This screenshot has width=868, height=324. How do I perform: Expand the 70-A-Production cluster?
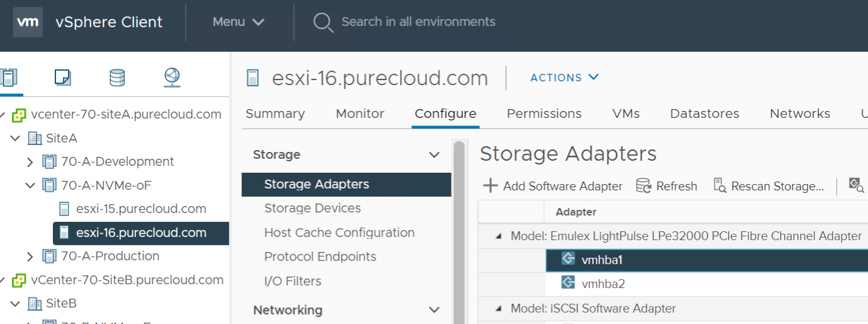30,257
